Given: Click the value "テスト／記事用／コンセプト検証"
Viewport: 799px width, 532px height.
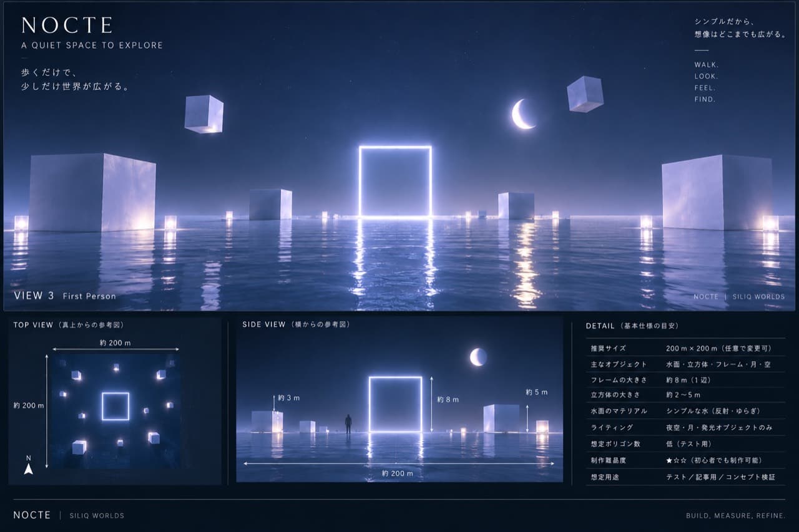Looking at the screenshot, I should click(x=721, y=476).
